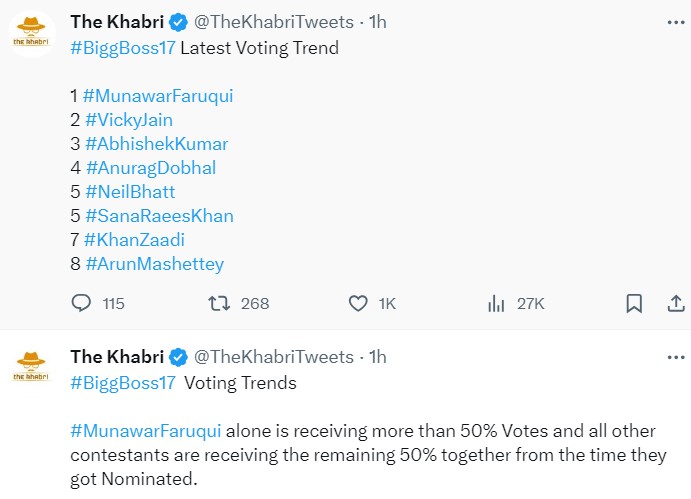Click #BiggBoss17 hashtag in first tweet
The width and height of the screenshot is (691, 499).
(x=123, y=47)
